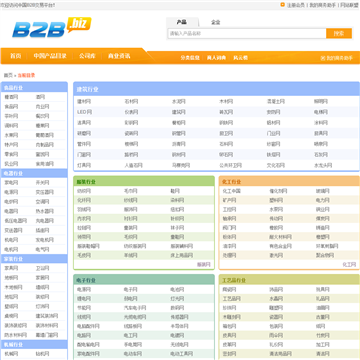Click 化工网 at the 化工行业 panel bottom
This screenshot has width=360, height=360.
click(349, 265)
